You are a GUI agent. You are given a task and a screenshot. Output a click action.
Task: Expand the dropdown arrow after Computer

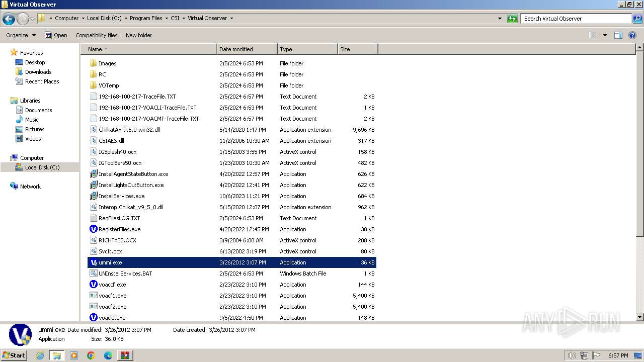coord(83,19)
